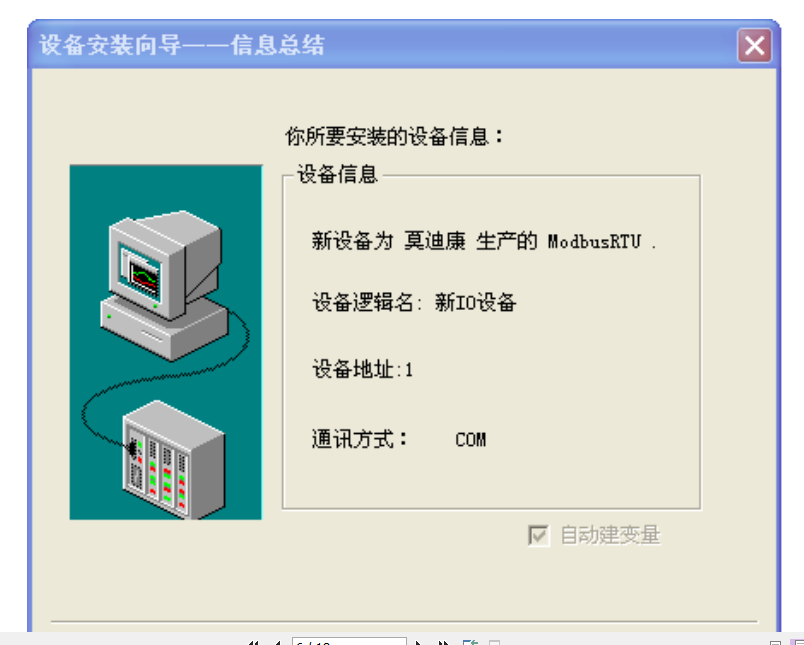Screen dimensions: 804x645
Task: Go to previous page using bottom arrow
Action: click(277, 642)
